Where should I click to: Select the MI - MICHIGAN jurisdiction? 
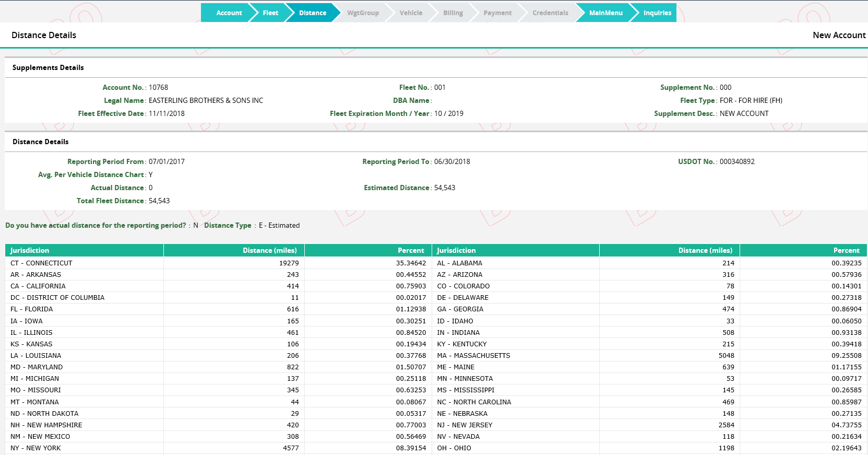click(x=34, y=378)
